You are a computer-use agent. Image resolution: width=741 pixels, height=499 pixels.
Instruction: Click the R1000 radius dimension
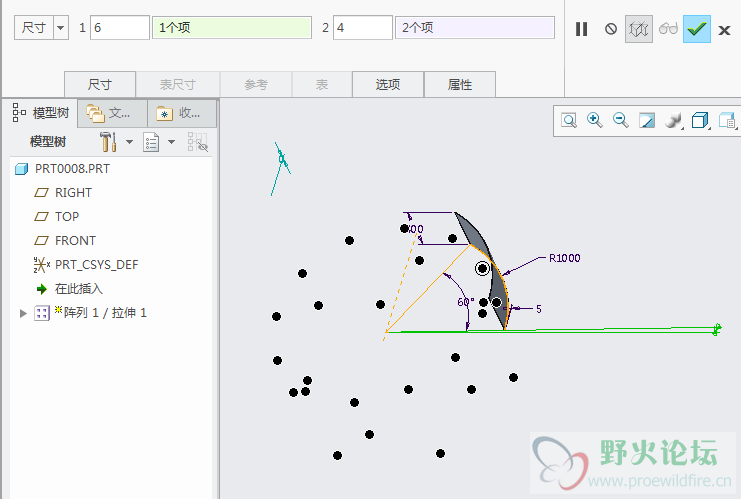(x=564, y=258)
